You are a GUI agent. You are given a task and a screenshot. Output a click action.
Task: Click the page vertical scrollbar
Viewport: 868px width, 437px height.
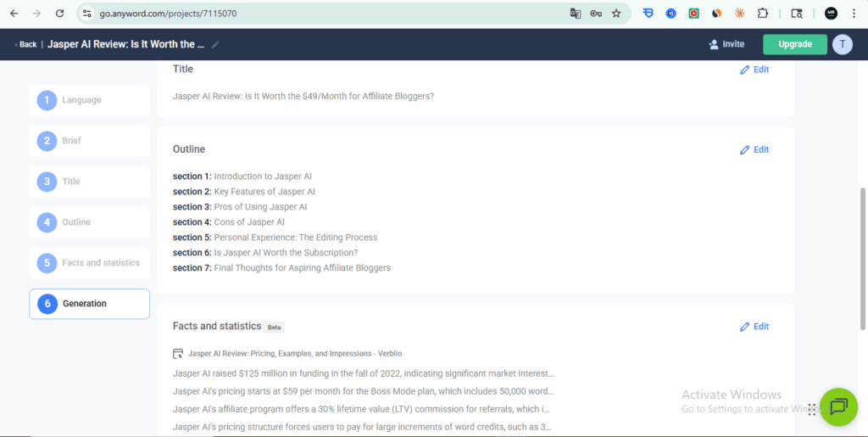click(863, 258)
